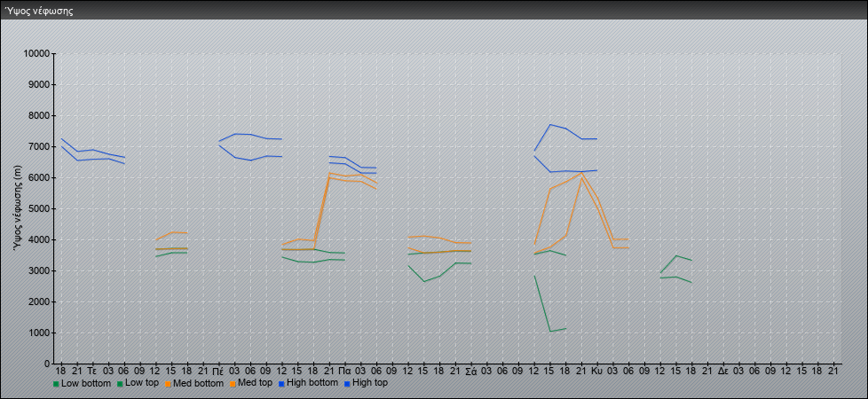Select the 10000 y-axis label
The width and height of the screenshot is (868, 399).
pos(36,54)
